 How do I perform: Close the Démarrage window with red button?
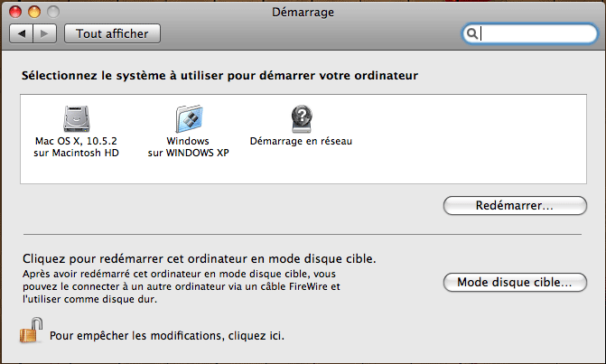[17, 12]
